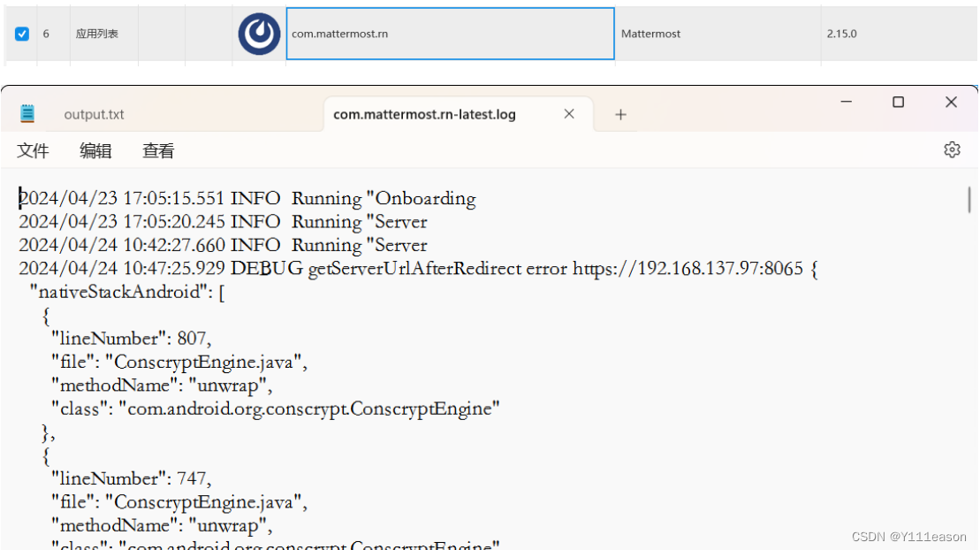Click the Mattermost app icon
The height and width of the screenshot is (550, 980).
tap(259, 34)
